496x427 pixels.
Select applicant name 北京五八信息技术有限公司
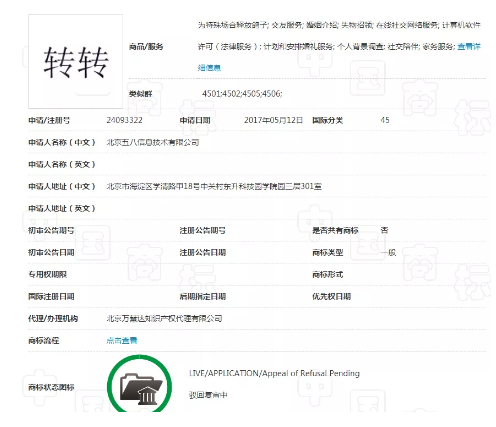pyautogui.click(x=153, y=142)
